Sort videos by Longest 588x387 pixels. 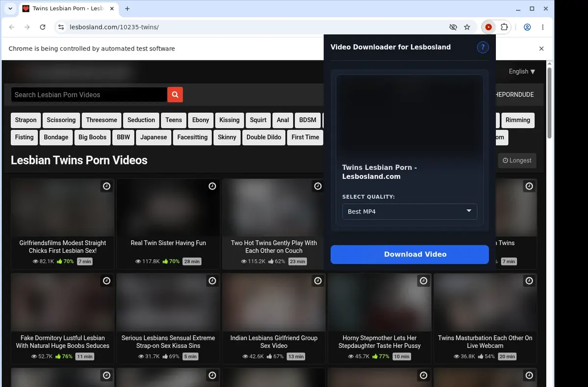[517, 160]
